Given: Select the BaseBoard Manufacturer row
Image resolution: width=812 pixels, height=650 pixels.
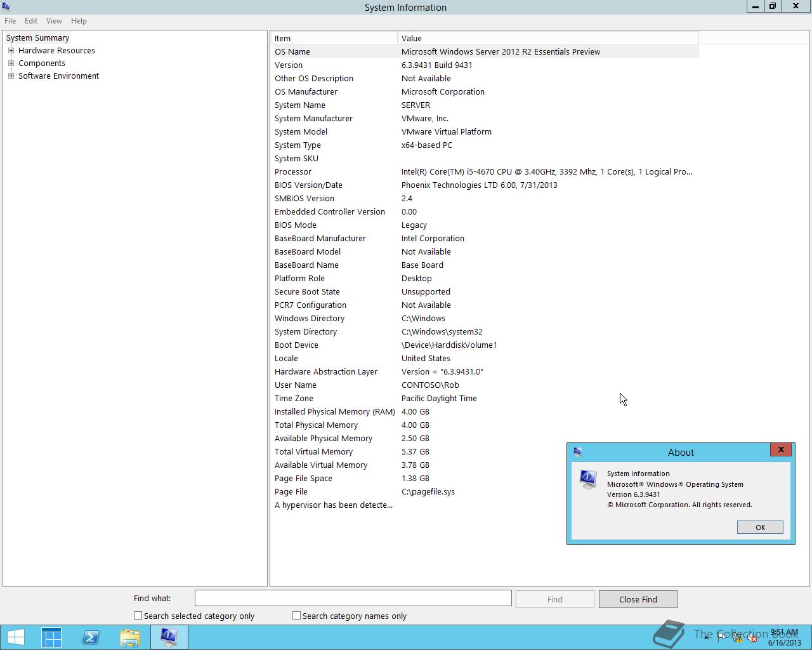Looking at the screenshot, I should tap(485, 238).
